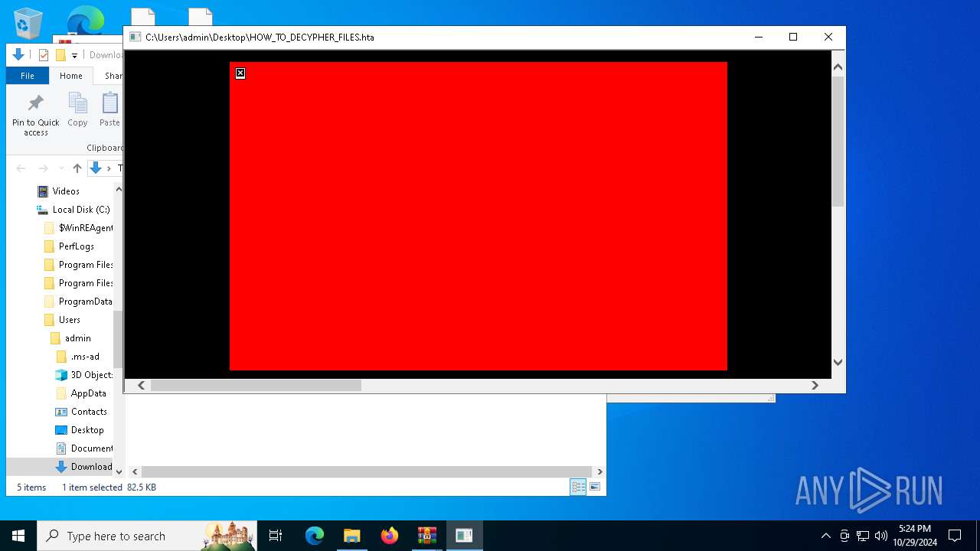The image size is (980, 551).
Task: Click HTA horizontal scrollbar thumb
Action: 256,386
